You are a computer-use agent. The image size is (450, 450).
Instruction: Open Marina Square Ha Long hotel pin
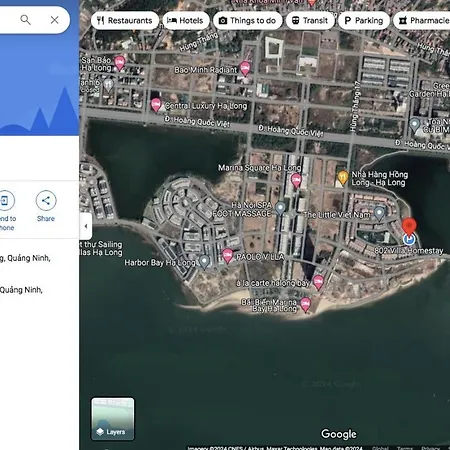(296, 181)
